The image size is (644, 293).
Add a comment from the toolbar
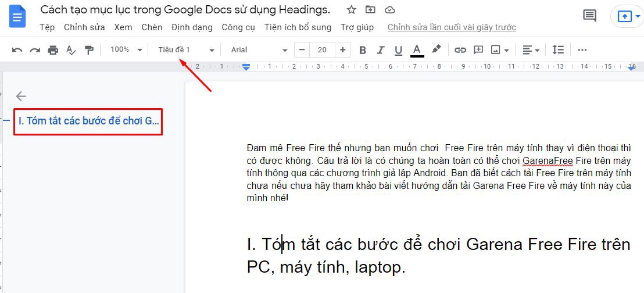[x=478, y=50]
